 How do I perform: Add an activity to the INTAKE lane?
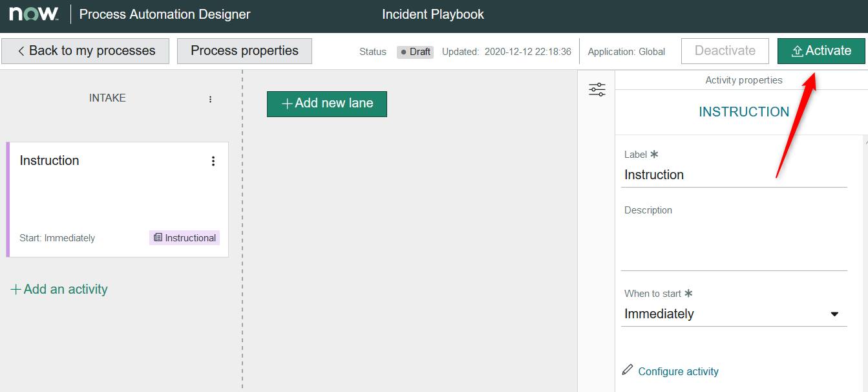[x=59, y=289]
